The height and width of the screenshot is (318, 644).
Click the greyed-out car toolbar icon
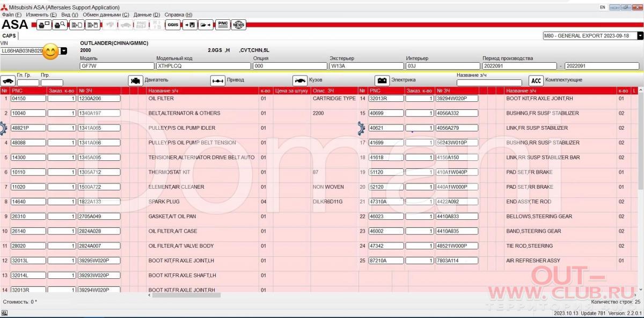[125, 25]
